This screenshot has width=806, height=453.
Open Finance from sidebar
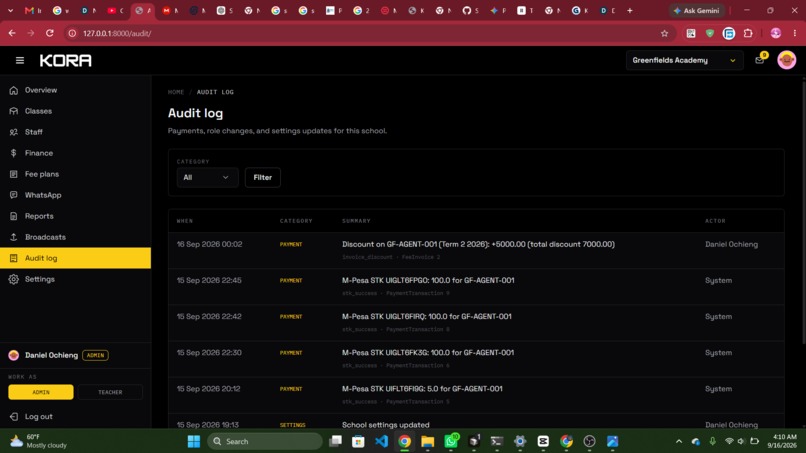point(39,153)
